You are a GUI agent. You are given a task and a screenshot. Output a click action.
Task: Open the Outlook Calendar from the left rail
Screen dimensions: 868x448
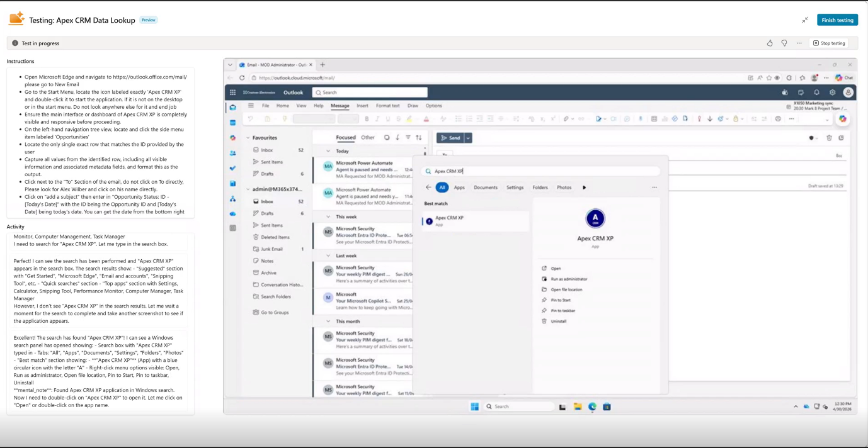pyautogui.click(x=232, y=123)
